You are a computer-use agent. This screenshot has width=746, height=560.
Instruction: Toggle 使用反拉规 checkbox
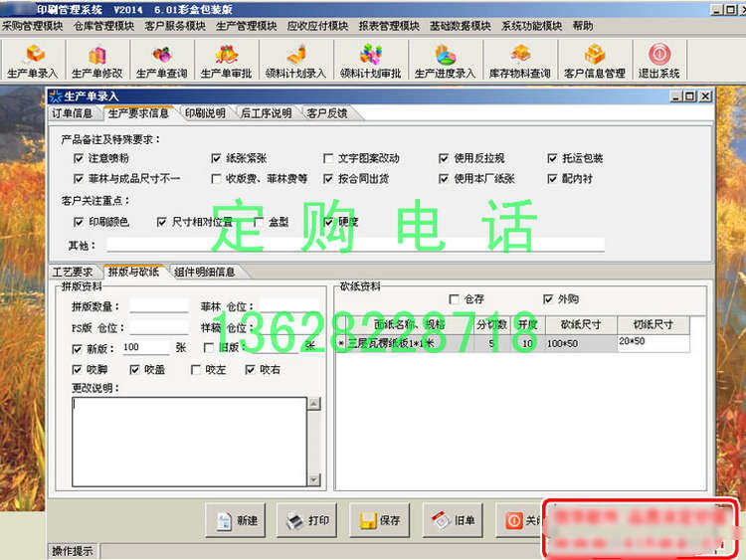tap(444, 158)
